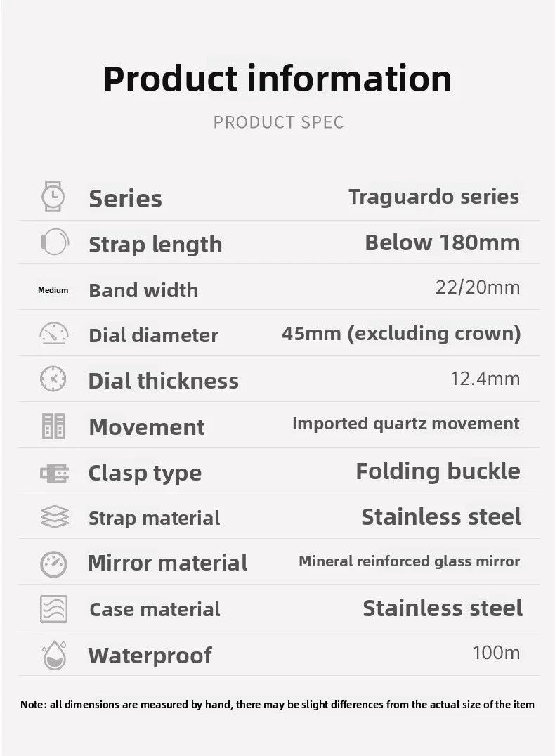Viewport: 555px width, 756px height.
Task: Select the Mineral reinforced glass mirror text
Action: 410,561
